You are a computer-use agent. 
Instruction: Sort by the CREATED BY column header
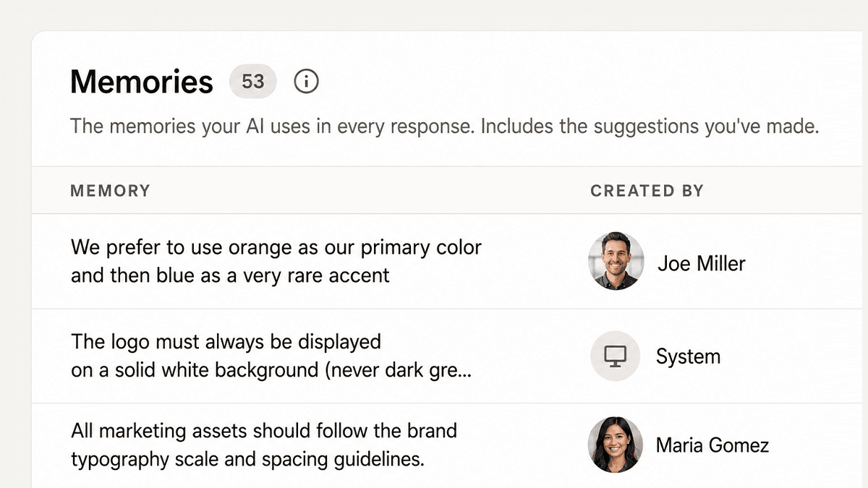[647, 191]
